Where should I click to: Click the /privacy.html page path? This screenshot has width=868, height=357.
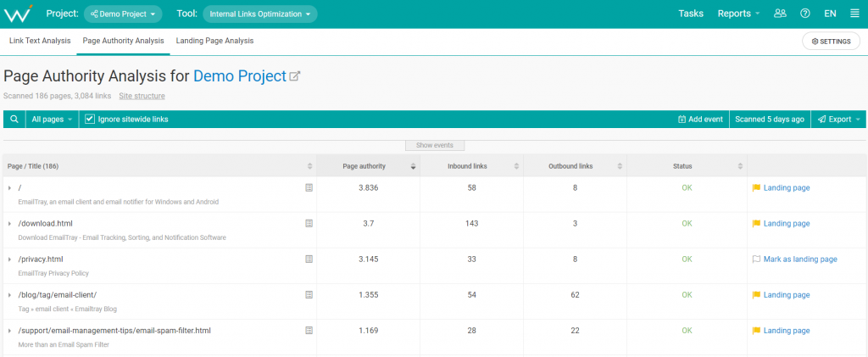point(41,259)
